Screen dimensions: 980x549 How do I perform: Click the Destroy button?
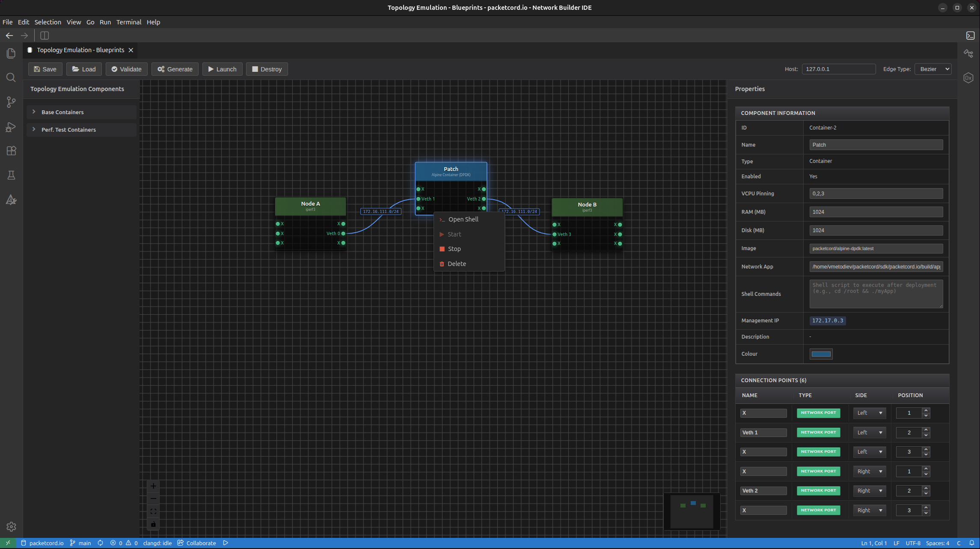pos(267,69)
